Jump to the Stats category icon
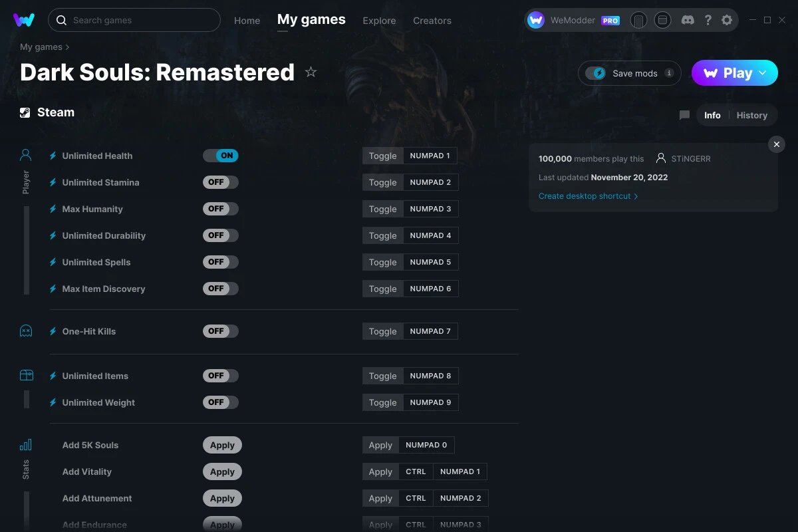The height and width of the screenshot is (532, 798). click(x=26, y=445)
